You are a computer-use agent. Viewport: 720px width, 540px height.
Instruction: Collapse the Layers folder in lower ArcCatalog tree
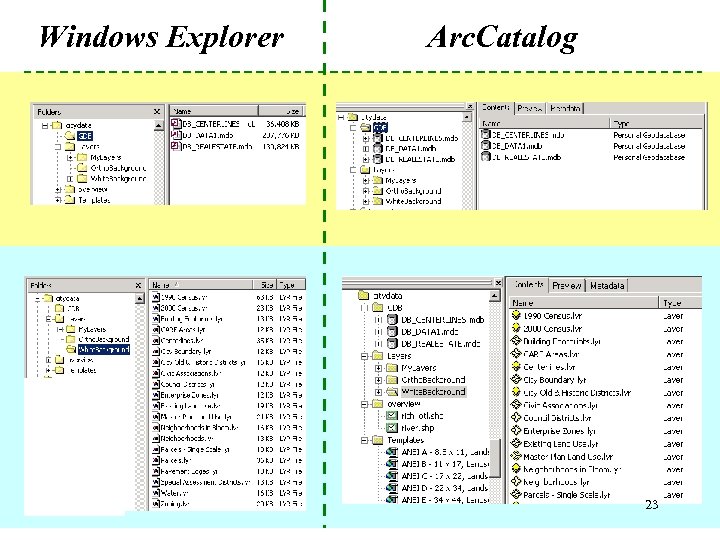click(x=364, y=356)
